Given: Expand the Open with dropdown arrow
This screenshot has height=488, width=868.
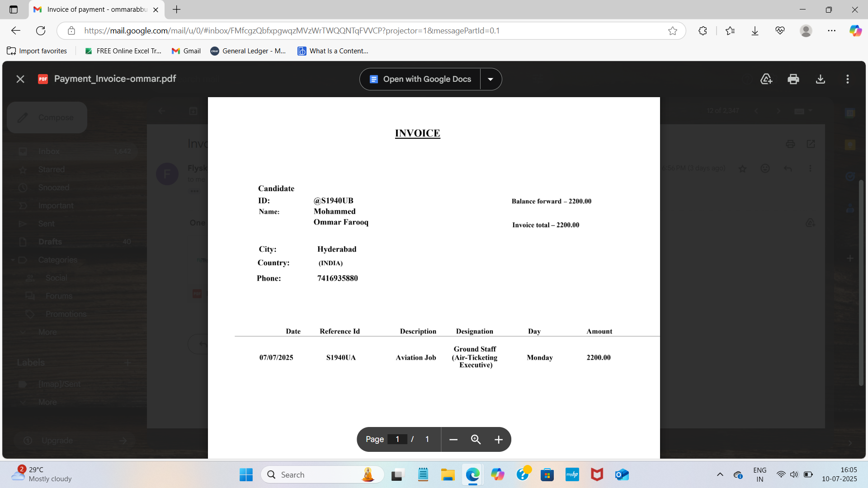Looking at the screenshot, I should [491, 79].
